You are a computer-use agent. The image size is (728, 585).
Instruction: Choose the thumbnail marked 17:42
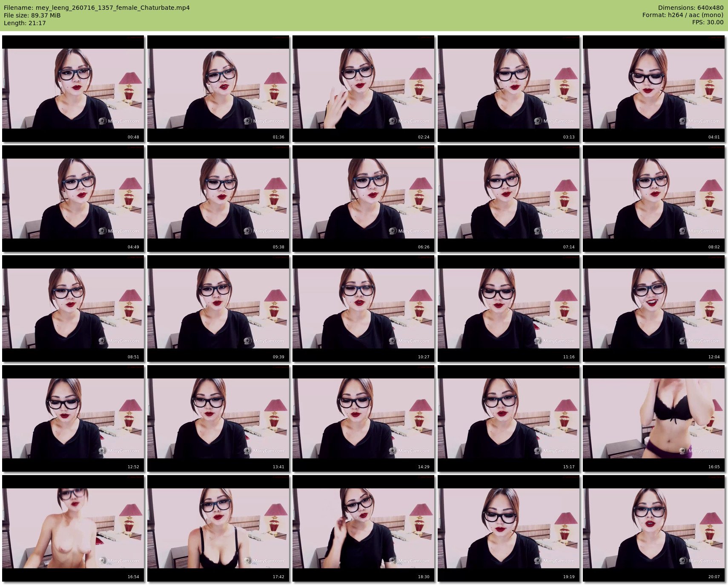pos(218,528)
